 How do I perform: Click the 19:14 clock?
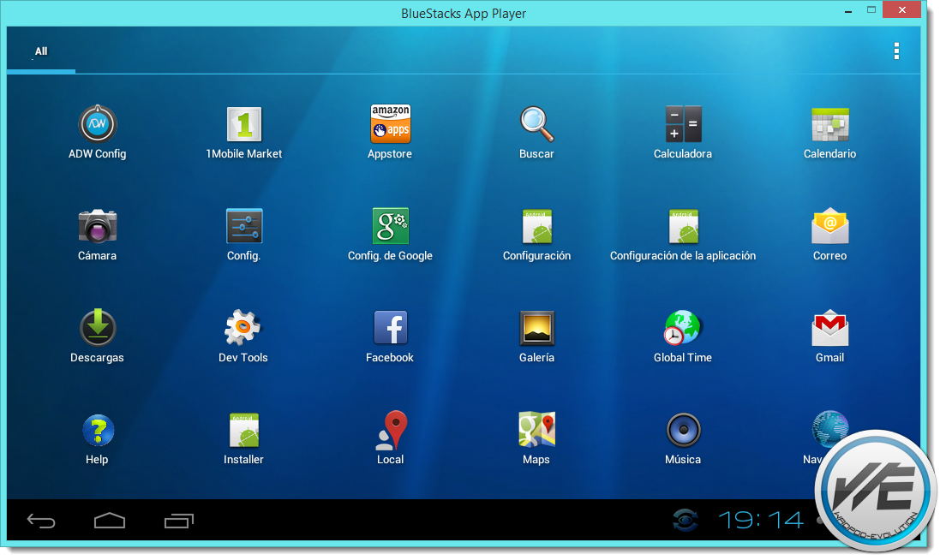tap(760, 520)
